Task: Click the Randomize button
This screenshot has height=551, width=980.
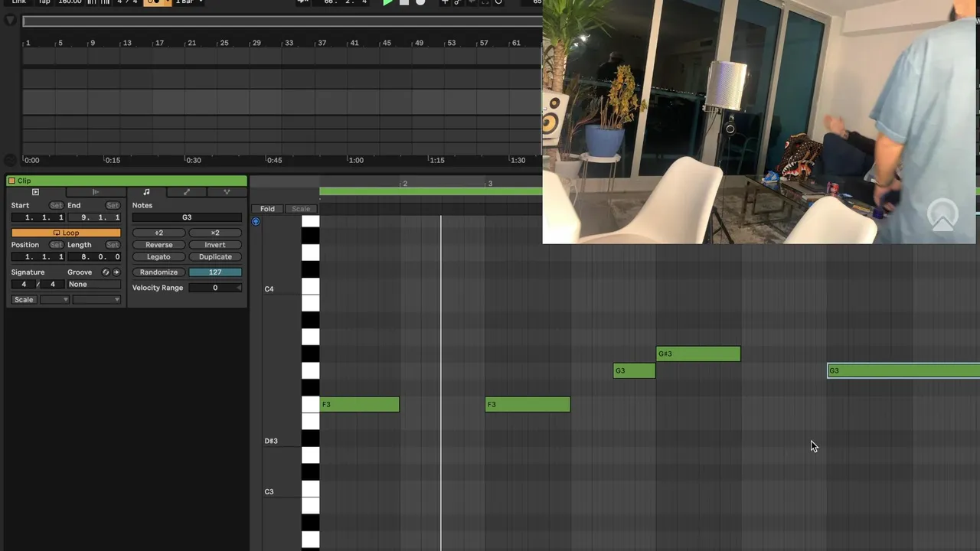Action: pos(158,272)
